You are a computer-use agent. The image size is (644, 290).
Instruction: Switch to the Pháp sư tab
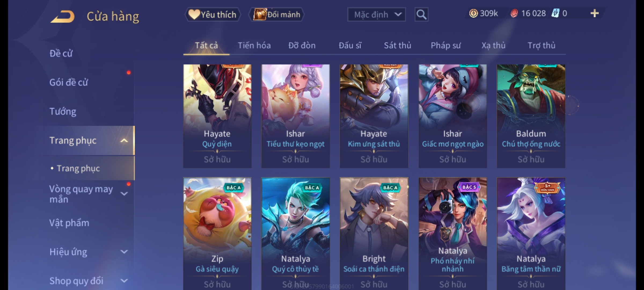coord(446,45)
